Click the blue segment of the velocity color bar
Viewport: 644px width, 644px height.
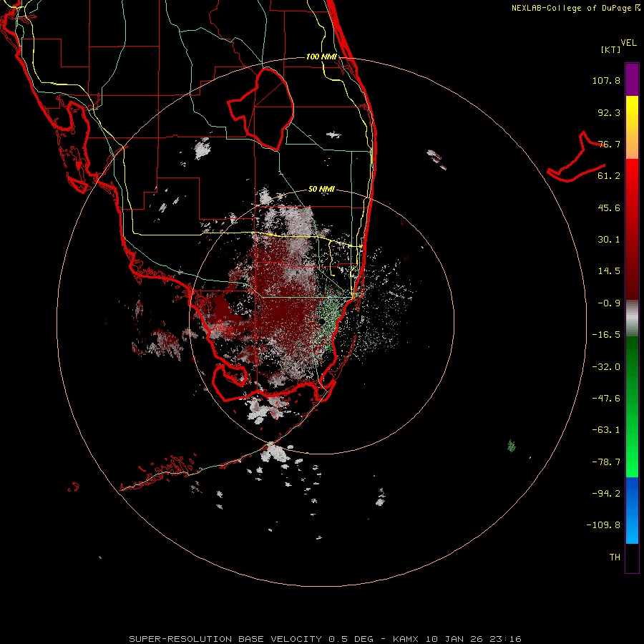pos(632,510)
